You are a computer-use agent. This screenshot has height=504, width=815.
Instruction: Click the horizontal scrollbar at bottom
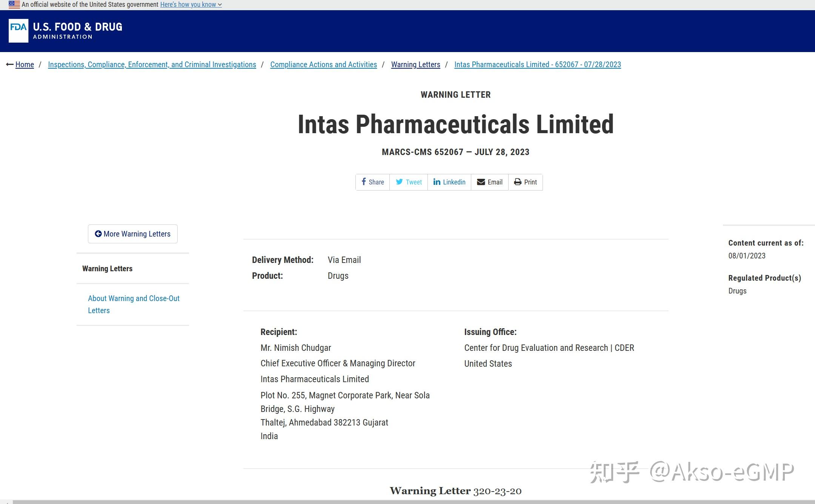coord(407,502)
